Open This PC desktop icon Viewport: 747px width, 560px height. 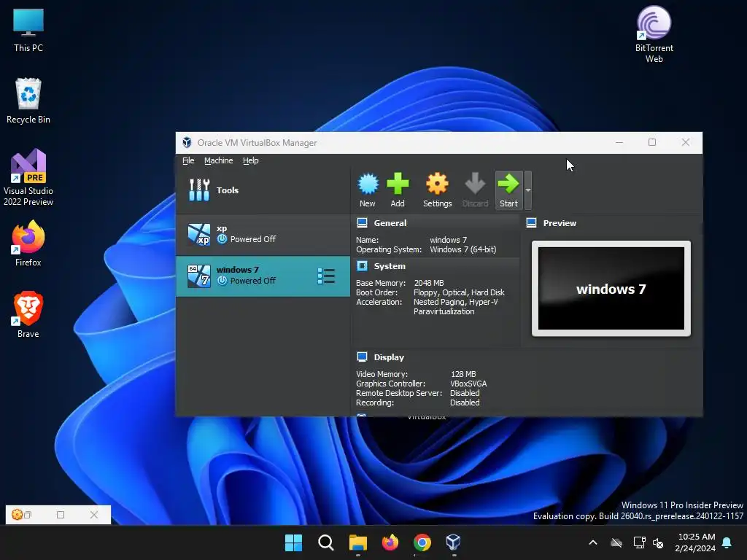coord(28,29)
